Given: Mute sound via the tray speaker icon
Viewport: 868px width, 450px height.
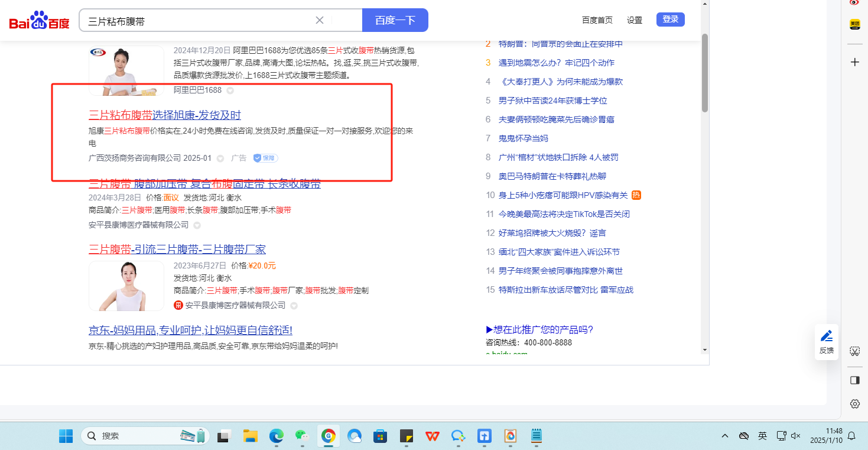Looking at the screenshot, I should [795, 436].
